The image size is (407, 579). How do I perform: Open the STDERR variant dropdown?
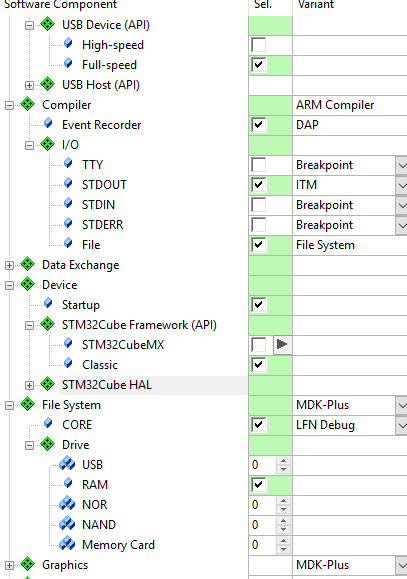point(401,225)
